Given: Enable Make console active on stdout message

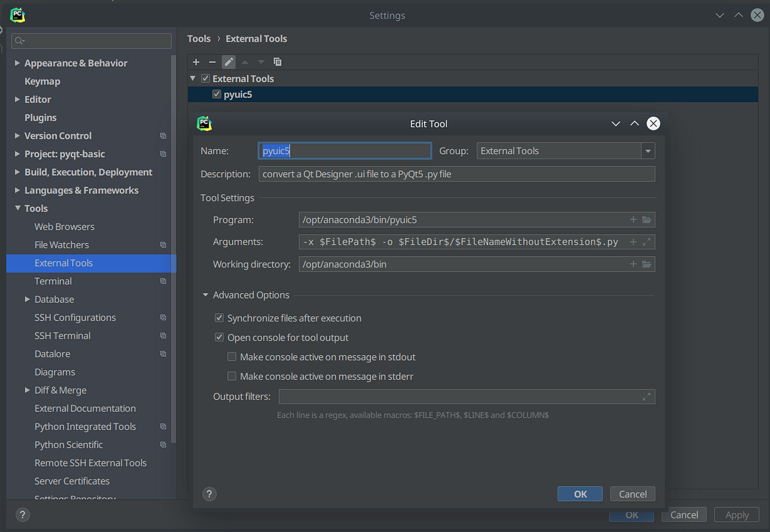Looking at the screenshot, I should tap(232, 357).
